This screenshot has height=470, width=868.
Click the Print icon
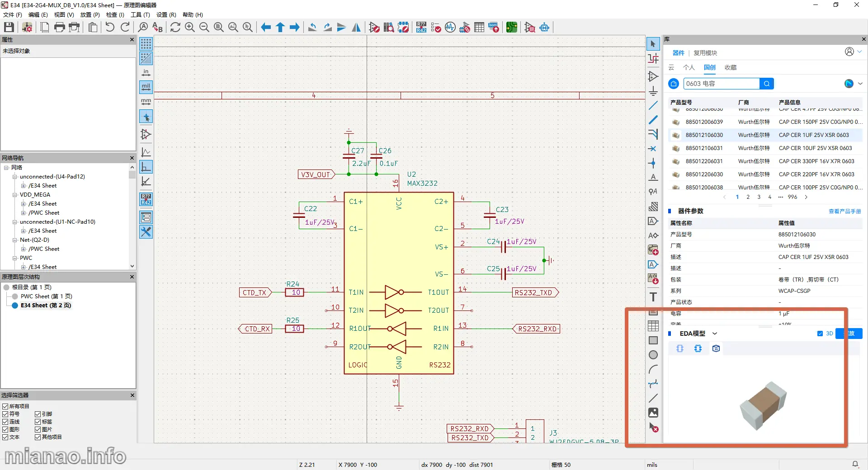[59, 28]
